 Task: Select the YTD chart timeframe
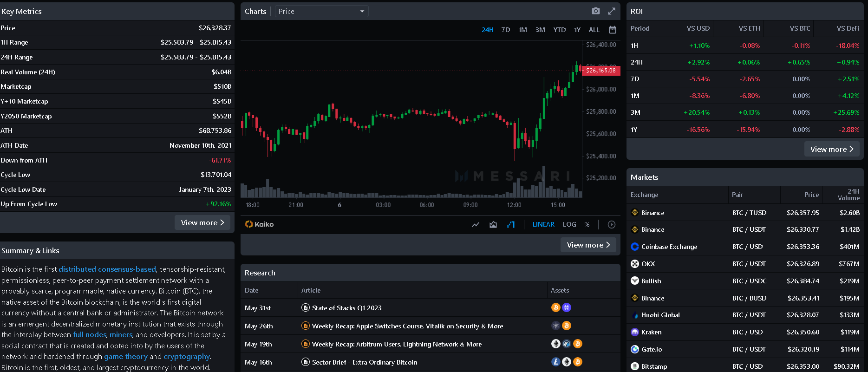560,30
